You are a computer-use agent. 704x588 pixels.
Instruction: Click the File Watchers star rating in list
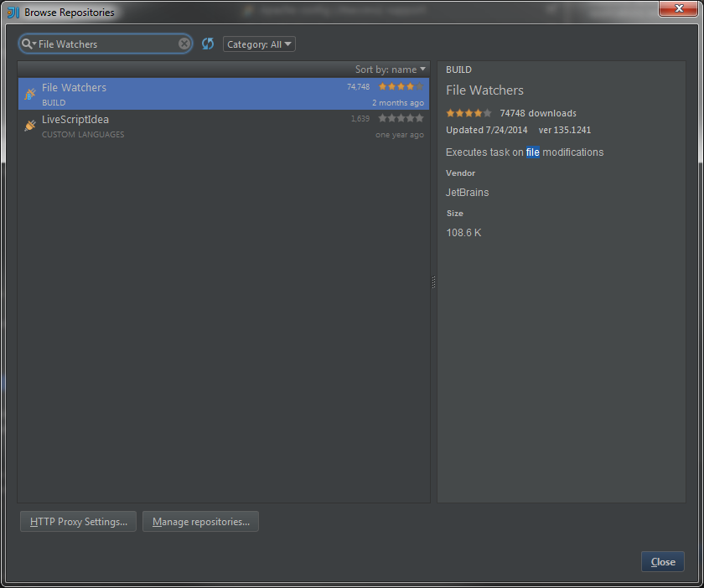tap(401, 86)
